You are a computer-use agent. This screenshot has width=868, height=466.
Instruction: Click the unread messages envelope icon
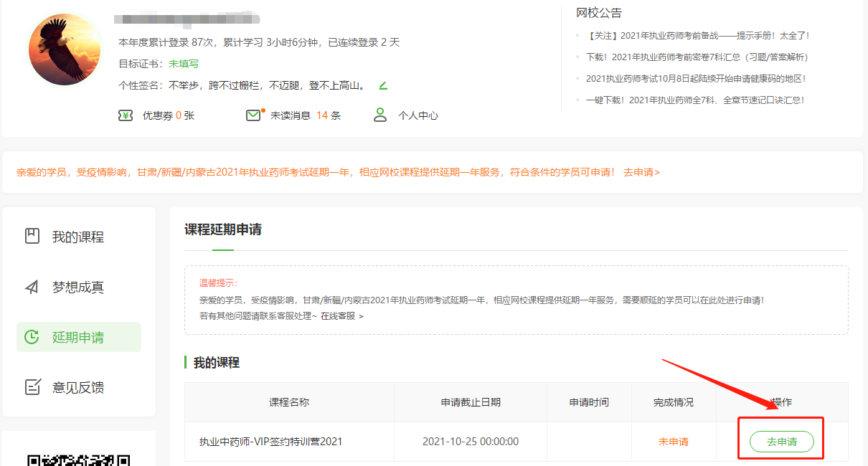(253, 115)
